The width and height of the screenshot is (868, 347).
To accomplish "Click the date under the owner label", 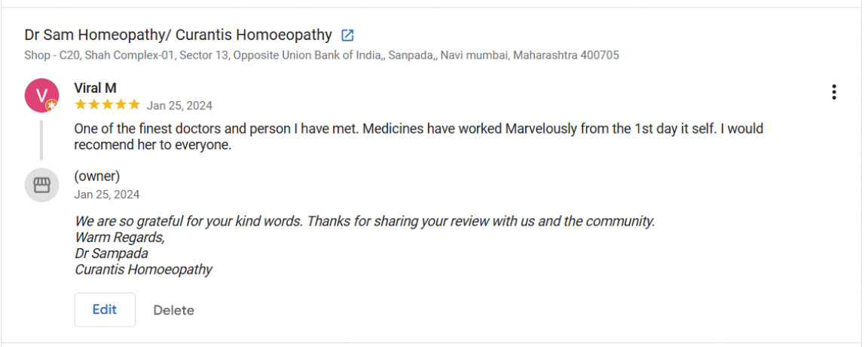I will [x=106, y=195].
